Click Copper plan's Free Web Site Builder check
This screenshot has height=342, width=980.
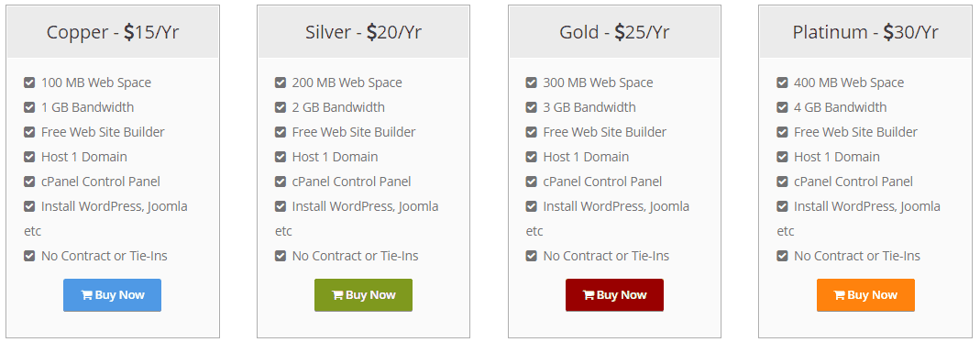click(x=29, y=132)
